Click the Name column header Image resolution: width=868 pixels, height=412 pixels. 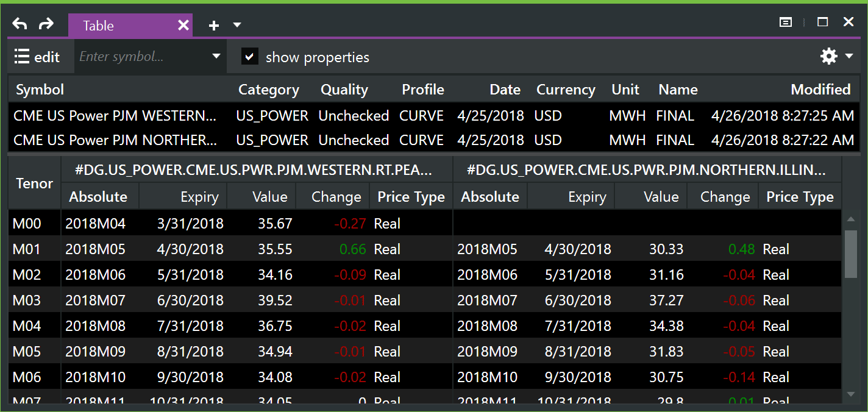[x=678, y=90]
